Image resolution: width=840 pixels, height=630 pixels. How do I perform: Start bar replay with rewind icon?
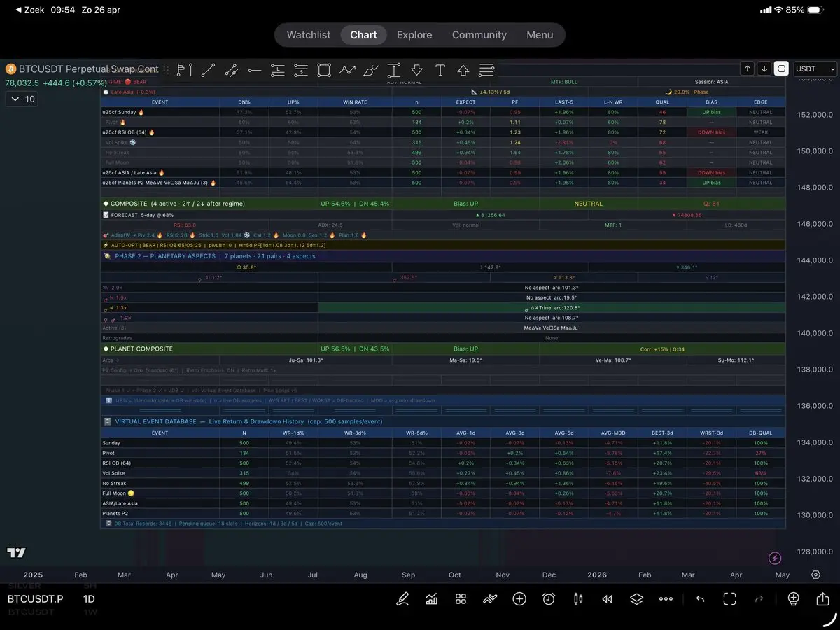(608, 599)
